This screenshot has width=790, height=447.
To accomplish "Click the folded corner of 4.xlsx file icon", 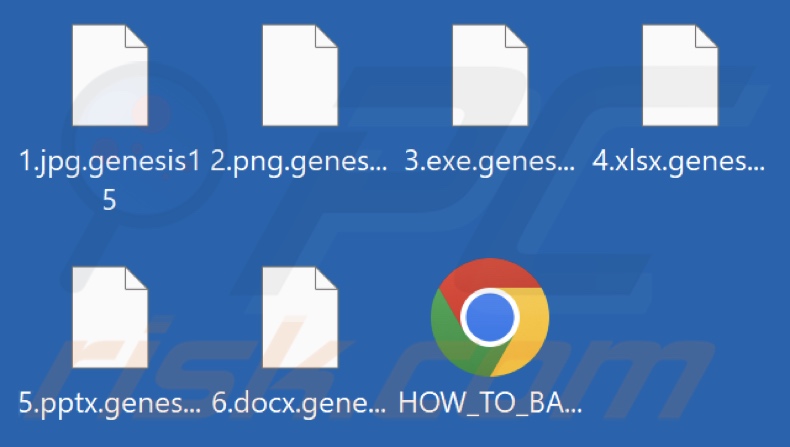I will 706,37.
